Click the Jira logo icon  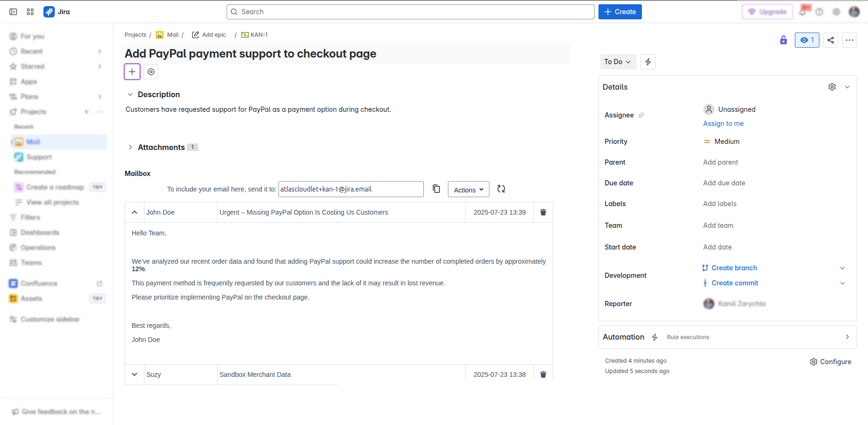click(x=49, y=12)
